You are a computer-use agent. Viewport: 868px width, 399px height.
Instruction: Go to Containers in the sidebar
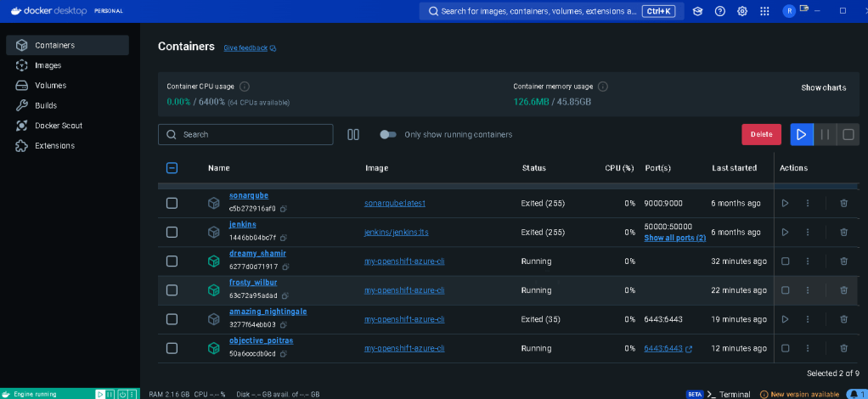[x=68, y=45]
